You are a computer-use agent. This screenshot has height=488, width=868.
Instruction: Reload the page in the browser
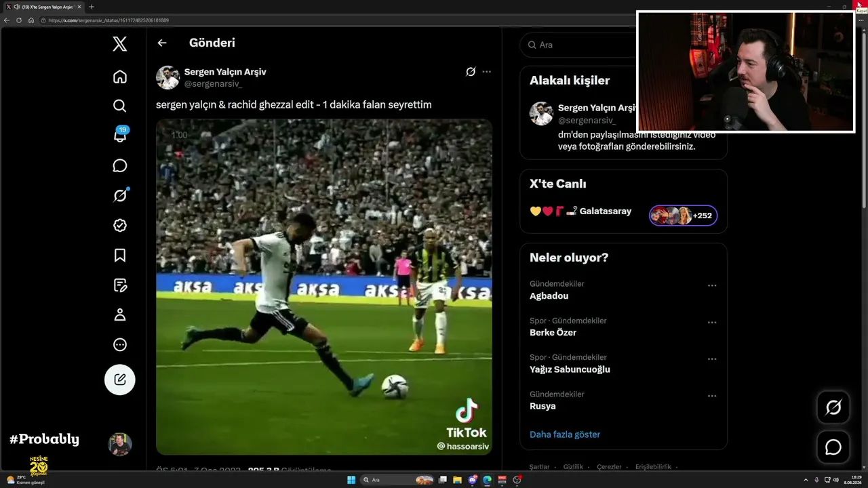tap(19, 20)
